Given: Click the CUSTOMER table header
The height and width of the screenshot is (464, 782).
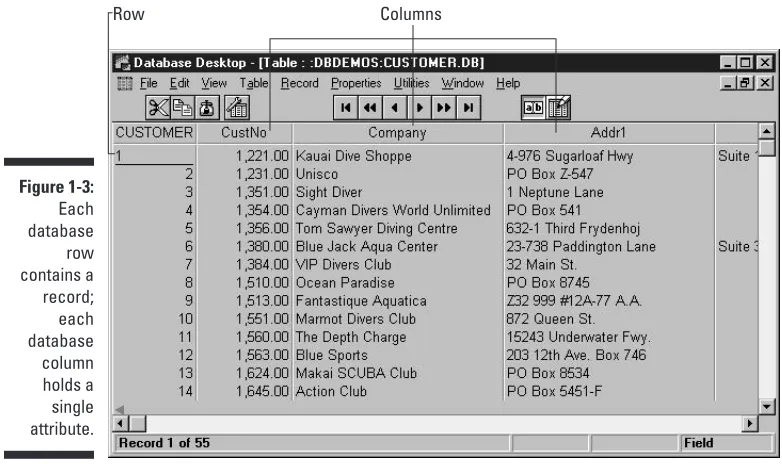Looking at the screenshot, I should [x=154, y=133].
